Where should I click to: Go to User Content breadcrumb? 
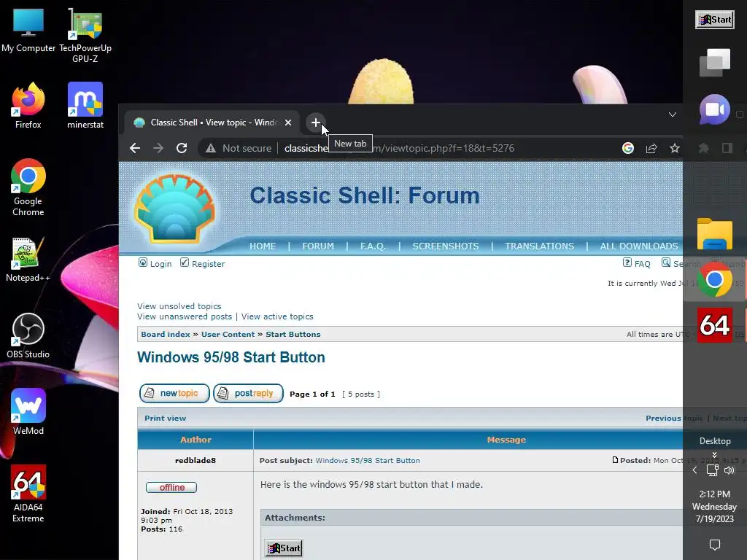pyautogui.click(x=228, y=334)
